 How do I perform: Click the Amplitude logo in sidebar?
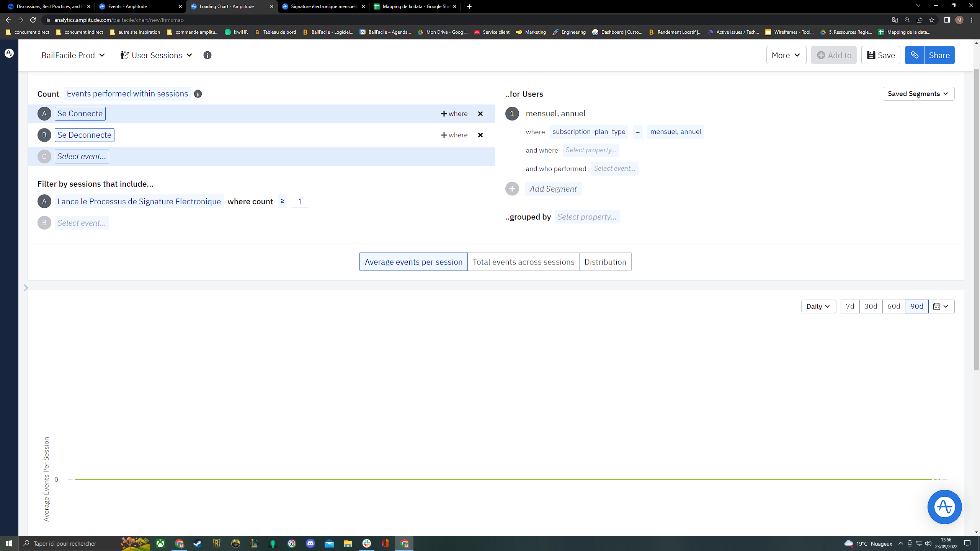[9, 53]
